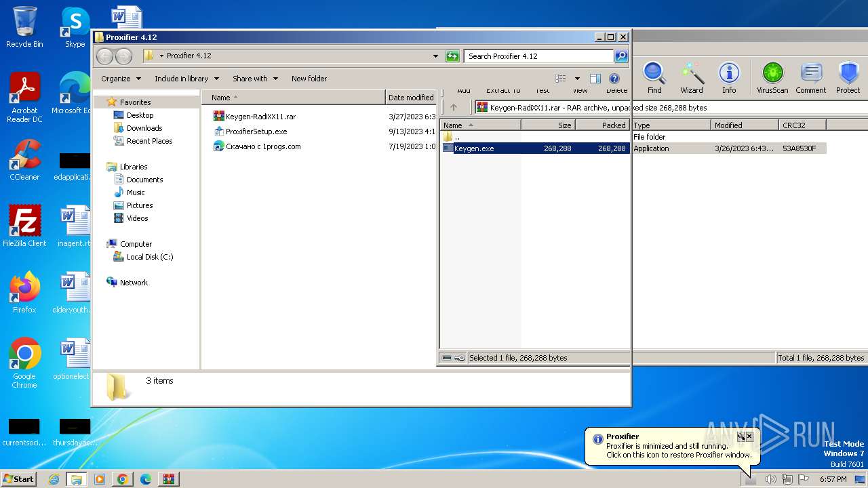Image resolution: width=868 pixels, height=488 pixels.
Task: Click the WinRAR taskbar button
Action: 169,479
